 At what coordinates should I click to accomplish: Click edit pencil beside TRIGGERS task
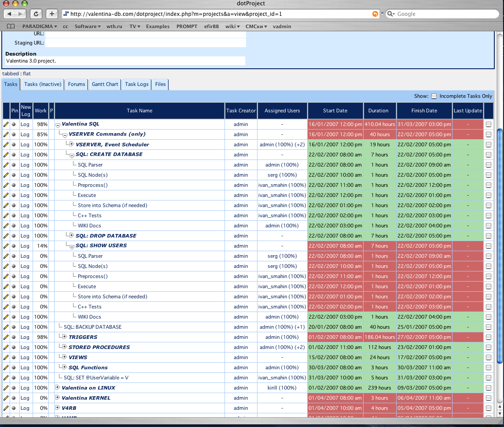point(6,337)
